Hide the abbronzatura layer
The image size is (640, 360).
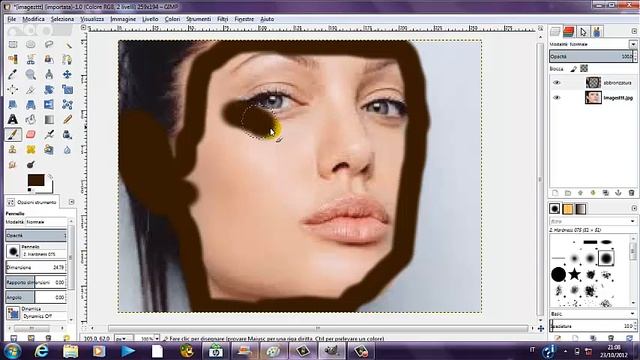[556, 82]
